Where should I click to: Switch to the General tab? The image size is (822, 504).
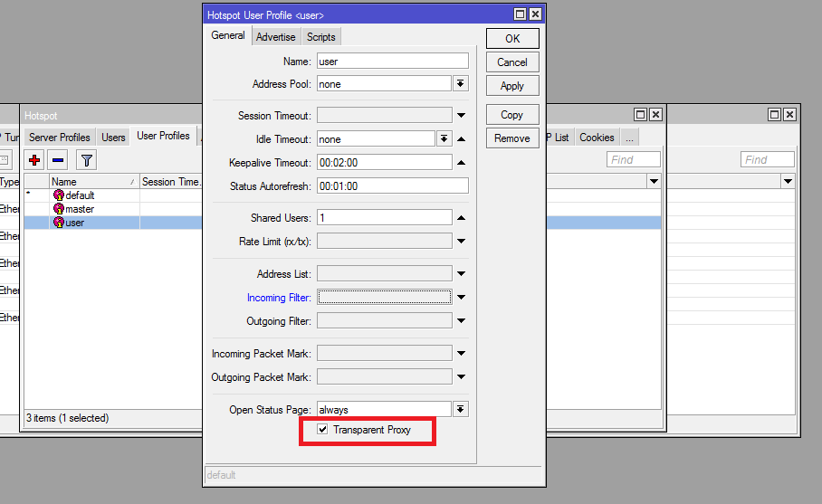228,35
